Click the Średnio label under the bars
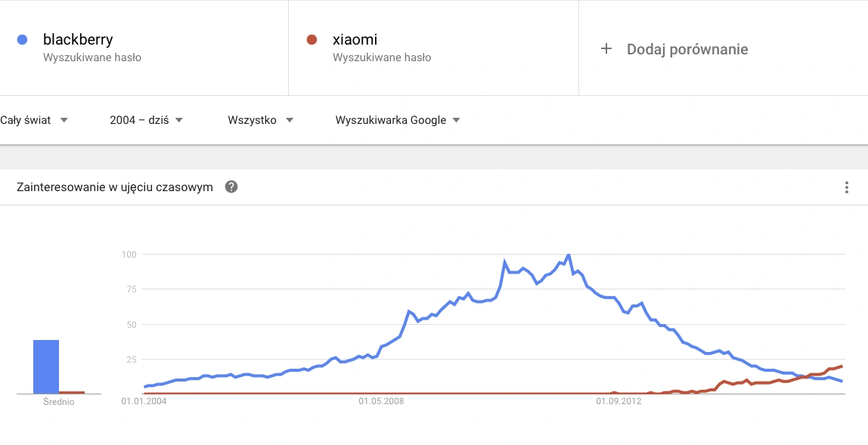Image resolution: width=868 pixels, height=445 pixels. [59, 402]
